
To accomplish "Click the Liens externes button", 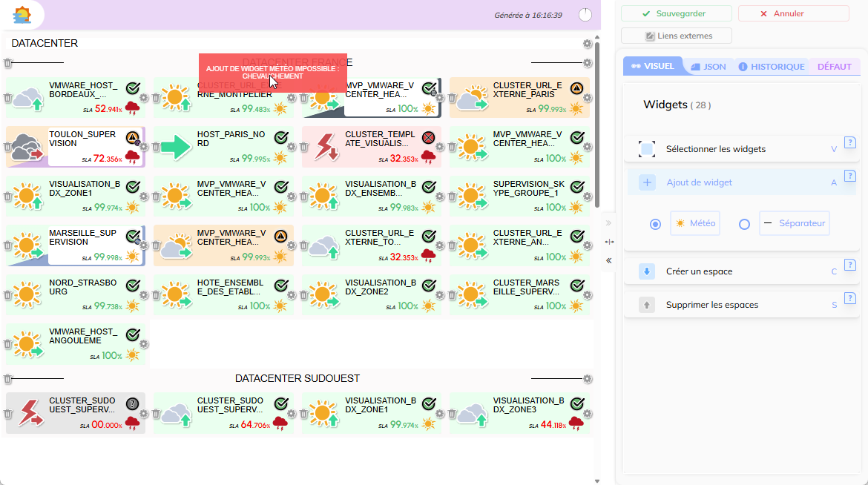I will point(677,36).
